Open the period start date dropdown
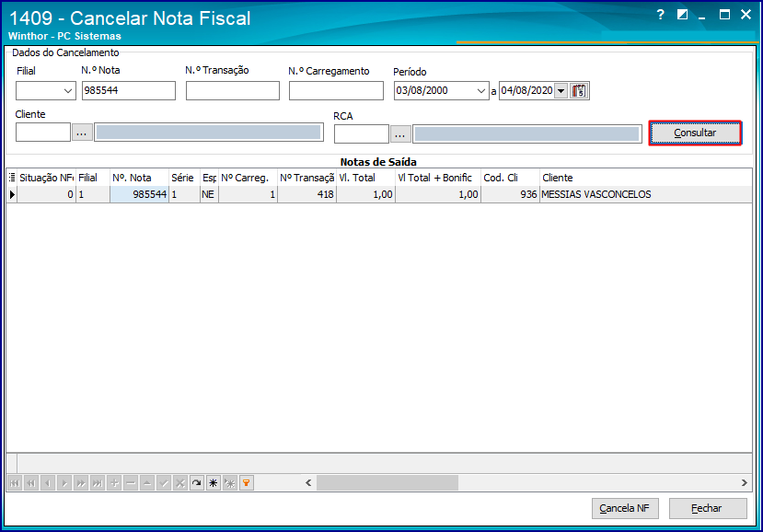Viewport: 763px width, 532px height. [x=480, y=91]
